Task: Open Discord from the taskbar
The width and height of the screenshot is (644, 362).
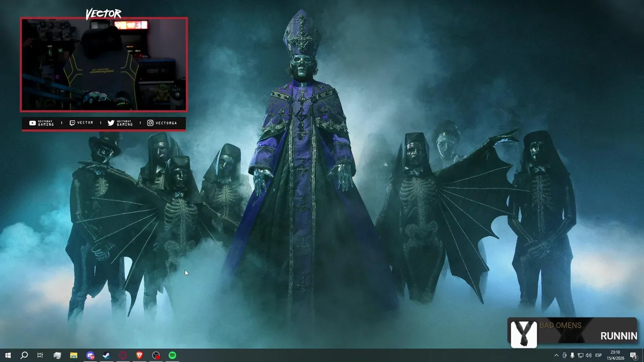Action: click(90, 355)
